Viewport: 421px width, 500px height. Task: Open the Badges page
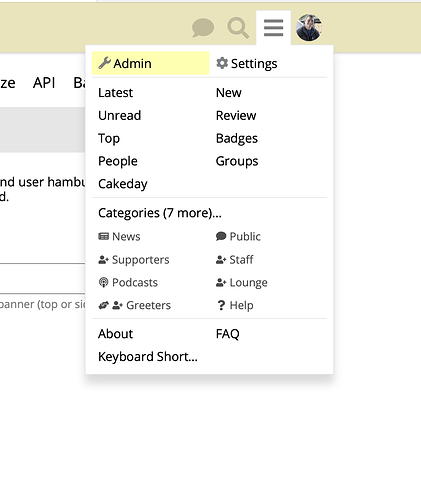237,138
